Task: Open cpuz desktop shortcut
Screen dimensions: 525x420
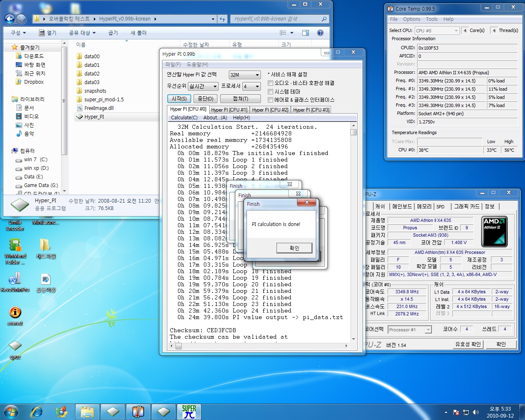Action: coord(15,350)
